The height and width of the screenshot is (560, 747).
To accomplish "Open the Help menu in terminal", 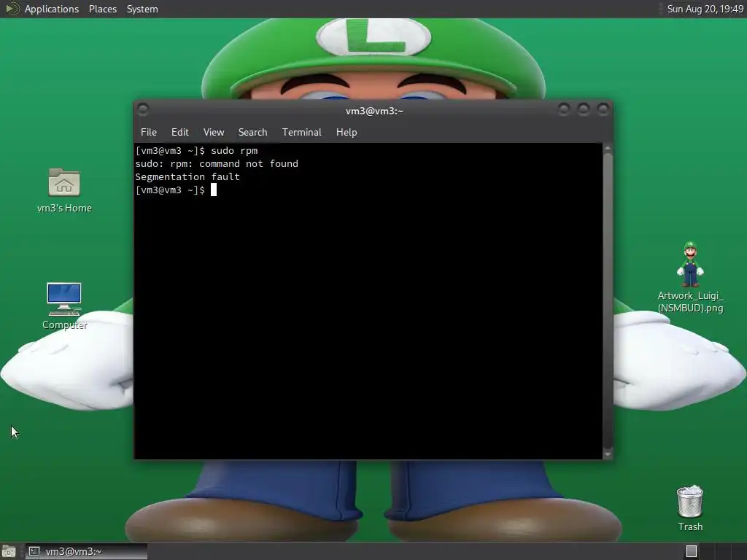I will tap(347, 133).
